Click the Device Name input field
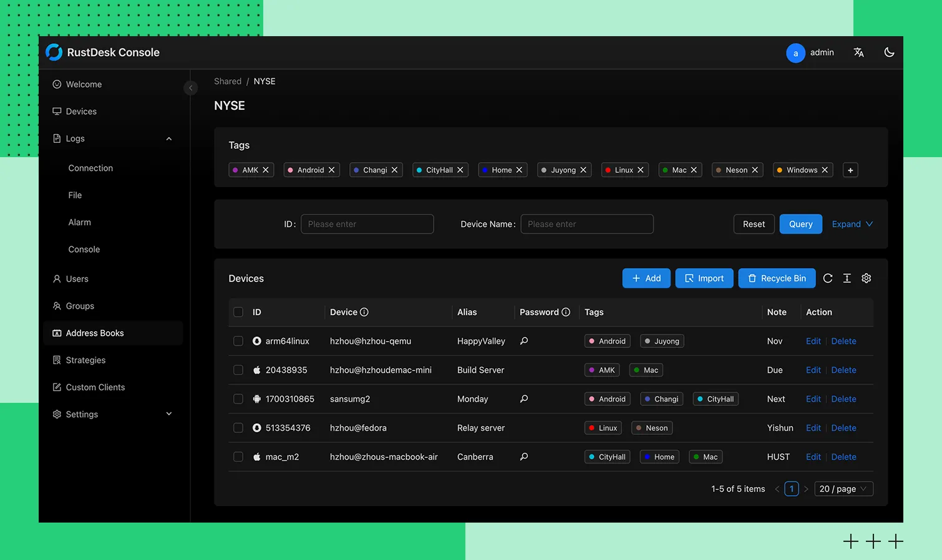The height and width of the screenshot is (560, 942). tap(587, 224)
